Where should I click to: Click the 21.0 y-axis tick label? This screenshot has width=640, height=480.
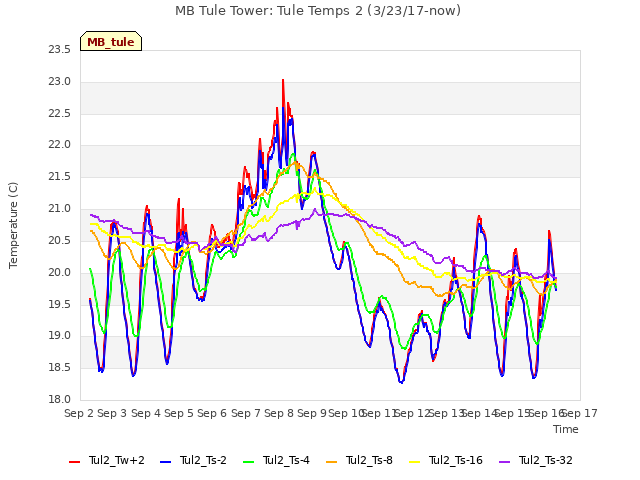[x=60, y=209]
